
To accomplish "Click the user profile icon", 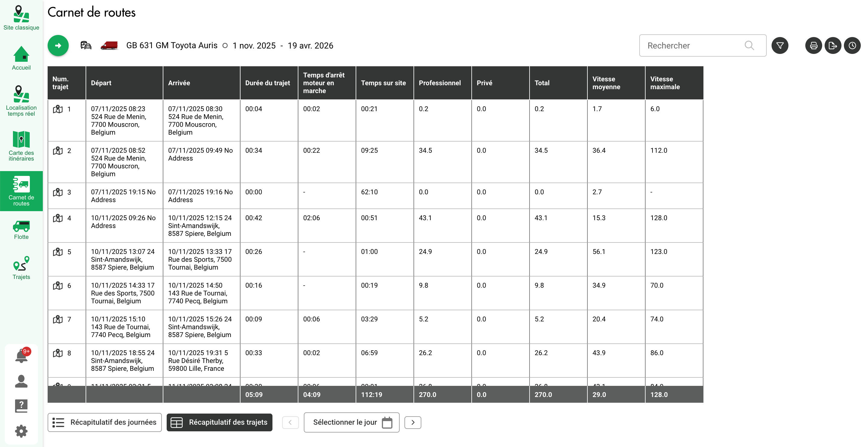I will [21, 381].
